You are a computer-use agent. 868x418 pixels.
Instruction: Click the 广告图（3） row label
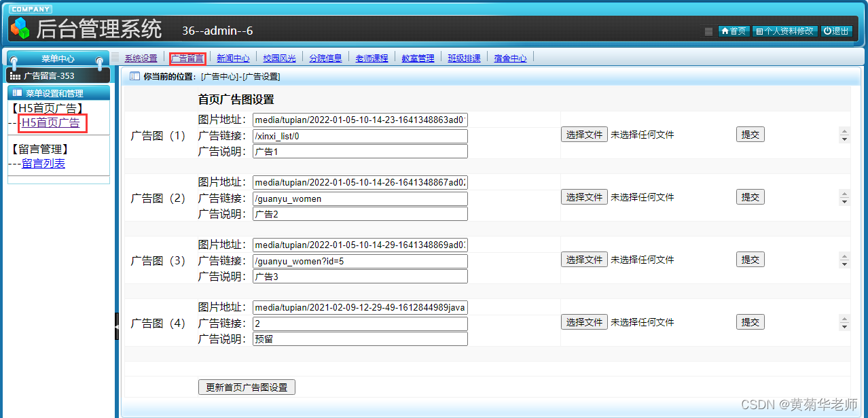pyautogui.click(x=158, y=261)
